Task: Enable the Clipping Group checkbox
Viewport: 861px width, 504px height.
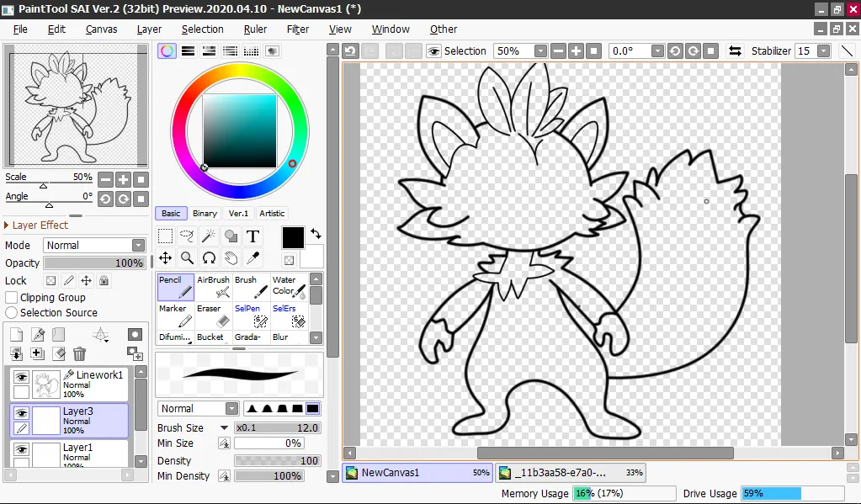Action: coord(11,298)
